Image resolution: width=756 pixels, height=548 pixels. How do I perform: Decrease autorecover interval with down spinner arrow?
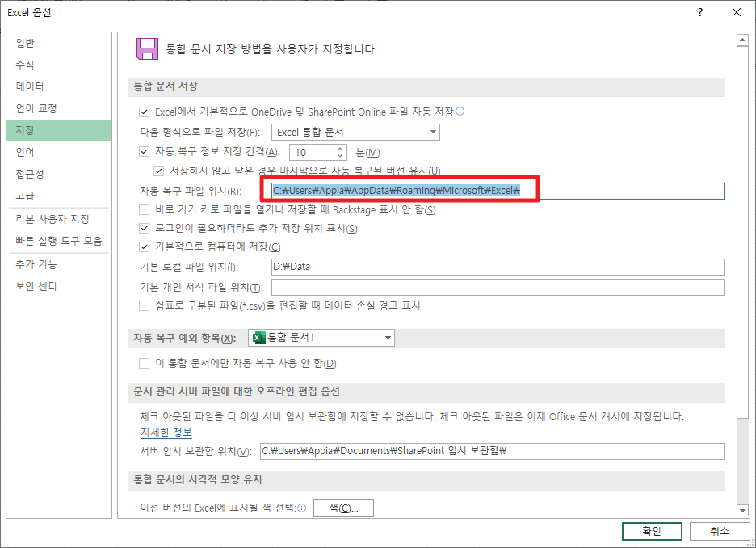click(x=340, y=156)
